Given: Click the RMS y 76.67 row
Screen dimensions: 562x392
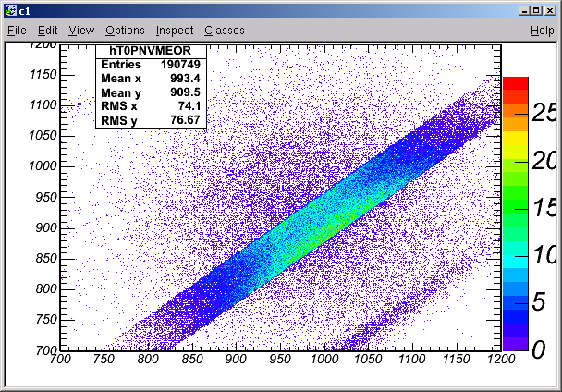Looking at the screenshot, I should 151,120.
